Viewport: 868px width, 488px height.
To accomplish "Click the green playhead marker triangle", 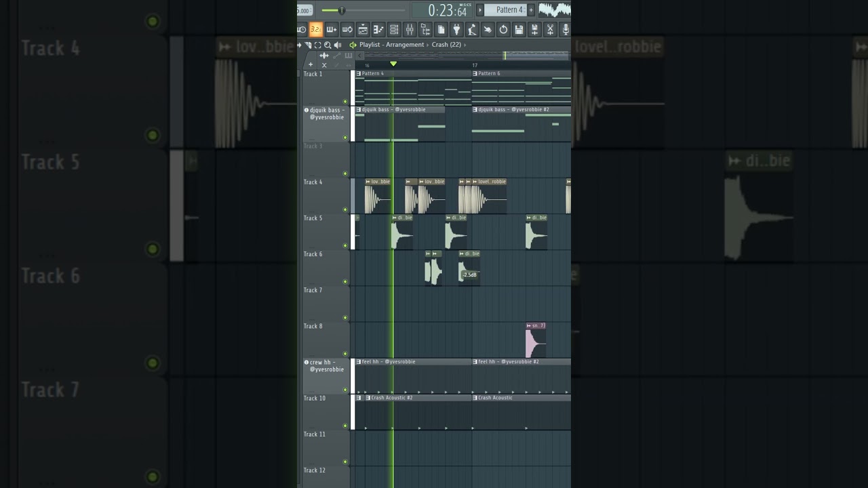I will click(393, 64).
